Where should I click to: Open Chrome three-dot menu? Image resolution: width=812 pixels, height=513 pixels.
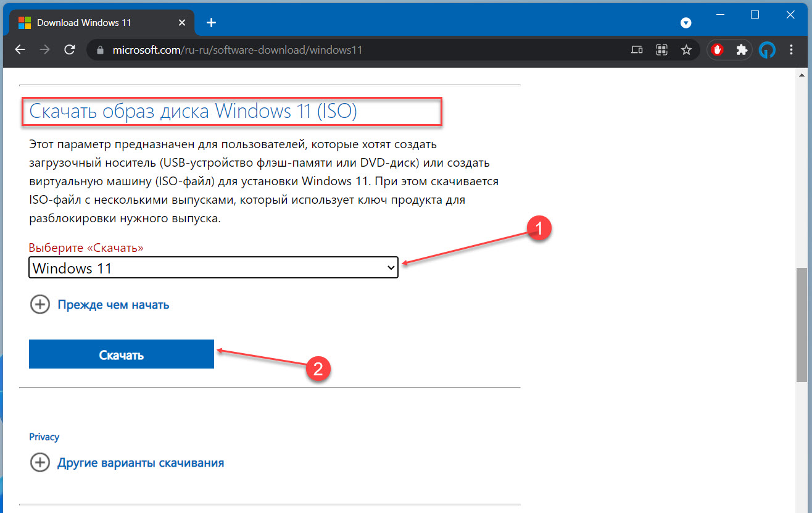click(792, 50)
